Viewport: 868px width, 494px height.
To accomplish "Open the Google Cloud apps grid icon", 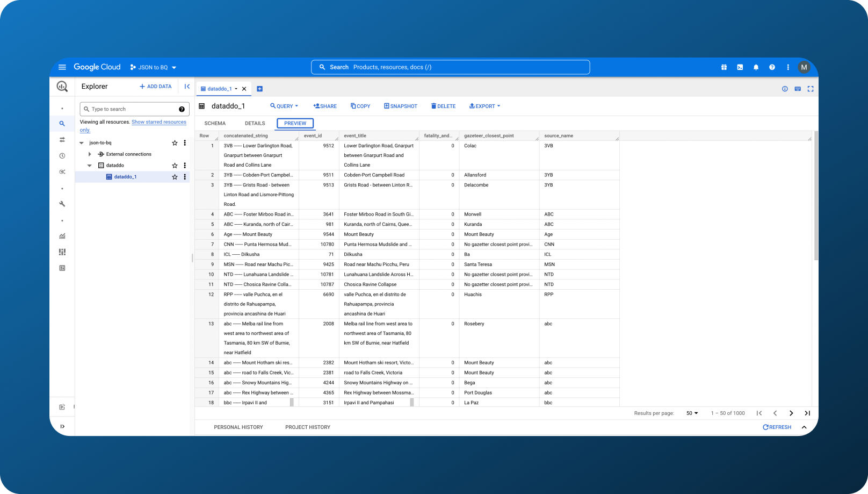I will (x=724, y=67).
